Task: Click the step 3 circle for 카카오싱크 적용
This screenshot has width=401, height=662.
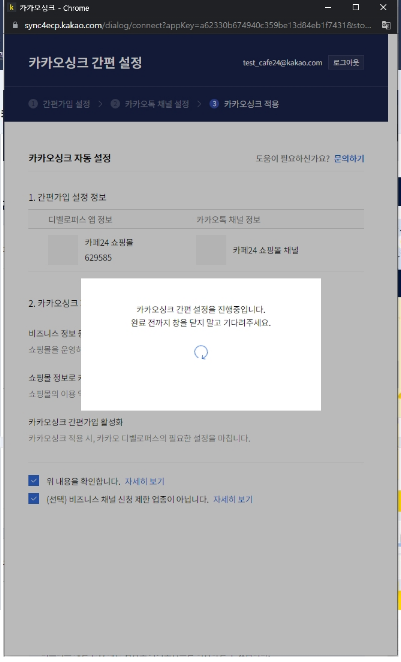Action: point(214,104)
